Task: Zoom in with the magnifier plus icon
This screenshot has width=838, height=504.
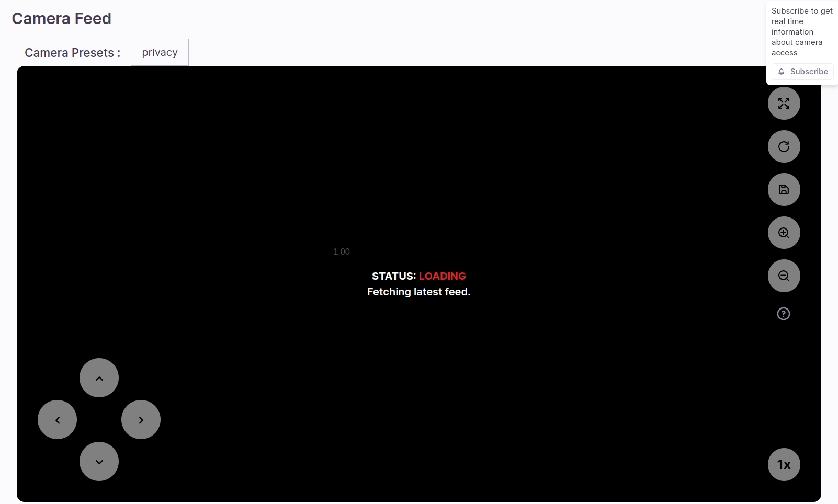Action: click(784, 233)
